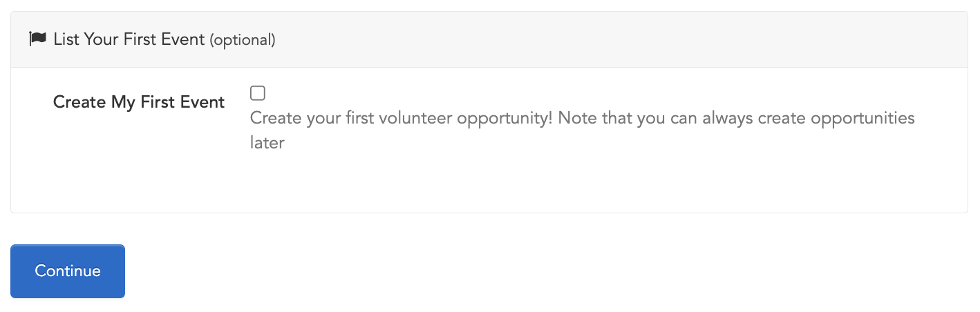Click the word 'Event' in the bold label
Viewport: 980px width, 312px height.
[202, 102]
